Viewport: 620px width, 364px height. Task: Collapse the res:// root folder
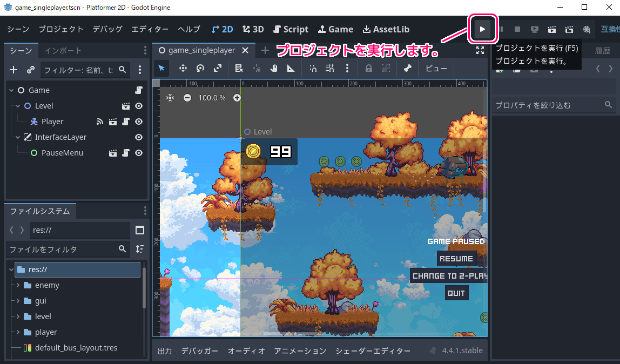[x=11, y=269]
